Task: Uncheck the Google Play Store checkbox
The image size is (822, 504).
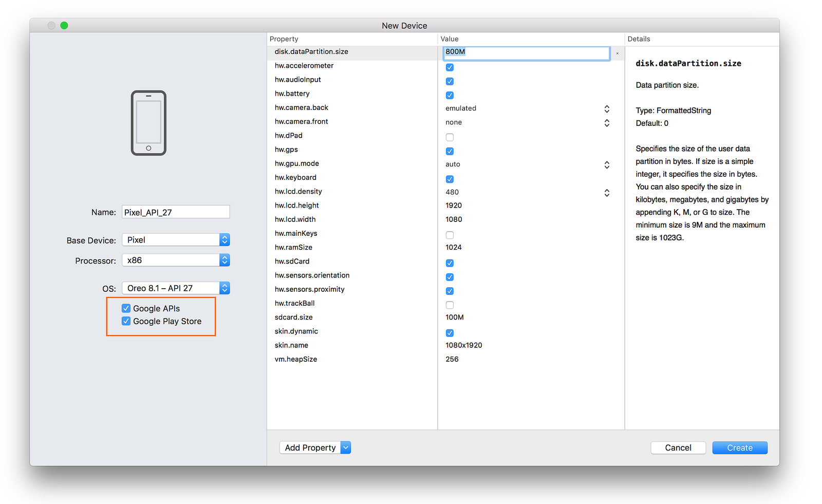Action: [x=126, y=321]
